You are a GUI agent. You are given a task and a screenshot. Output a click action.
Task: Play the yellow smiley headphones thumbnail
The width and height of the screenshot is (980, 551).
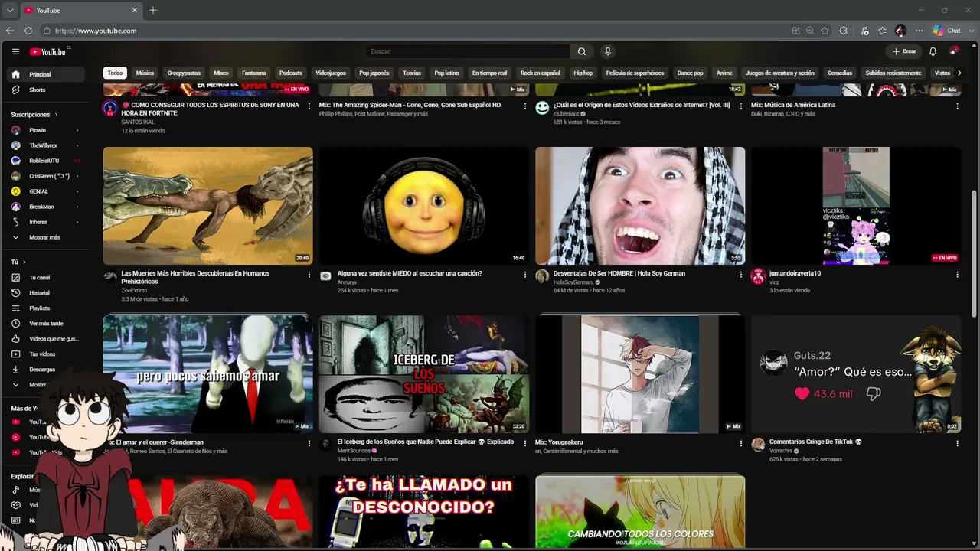pos(424,206)
